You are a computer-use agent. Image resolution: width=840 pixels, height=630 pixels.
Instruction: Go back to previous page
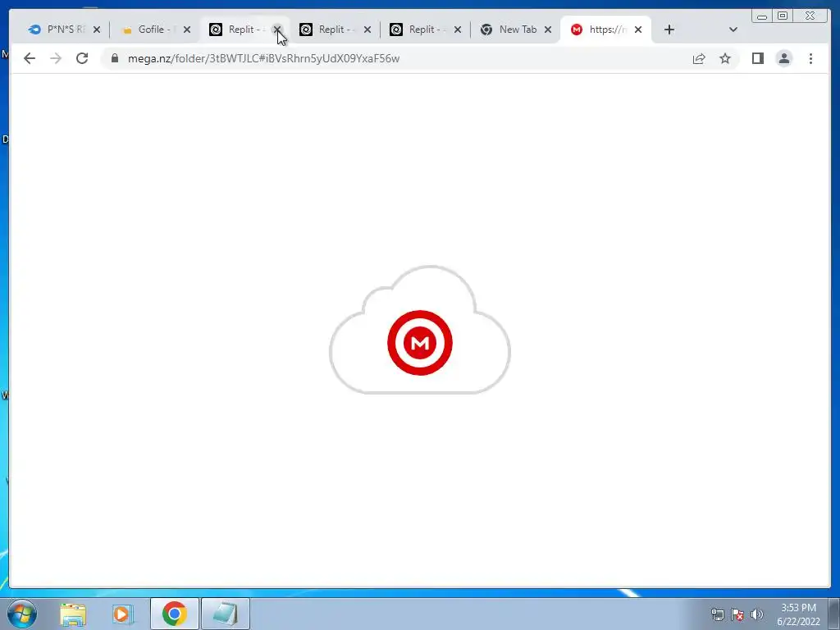30,58
